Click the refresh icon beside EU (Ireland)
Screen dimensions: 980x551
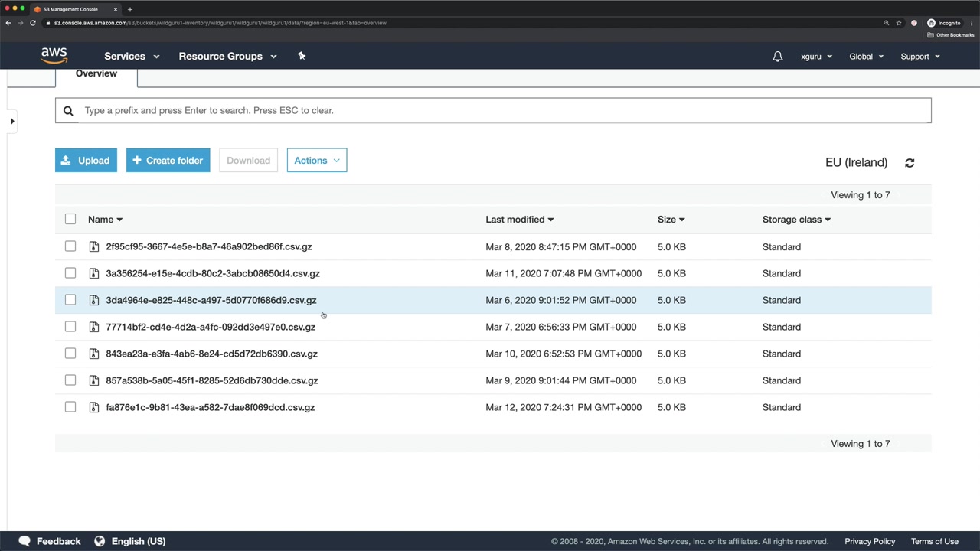click(910, 163)
